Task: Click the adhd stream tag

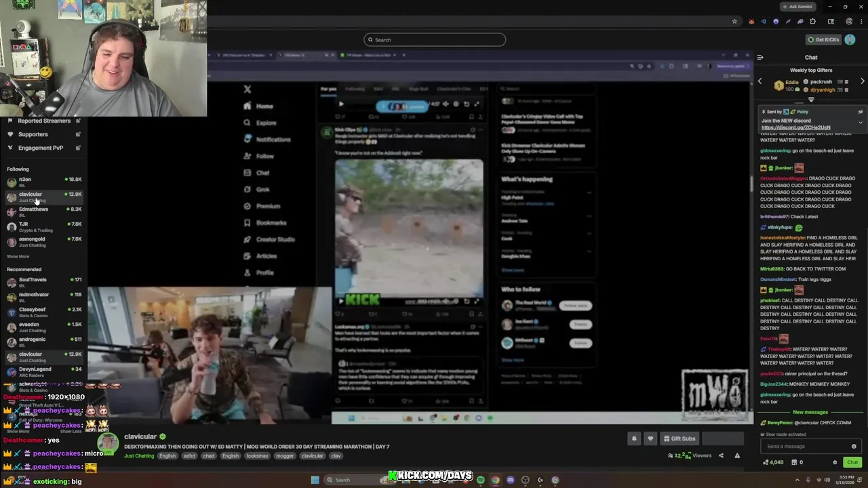Action: tap(188, 455)
